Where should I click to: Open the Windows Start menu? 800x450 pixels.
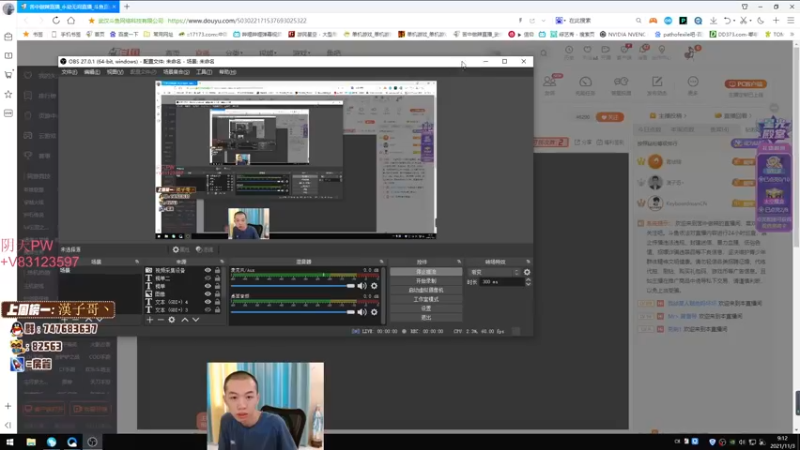point(10,442)
